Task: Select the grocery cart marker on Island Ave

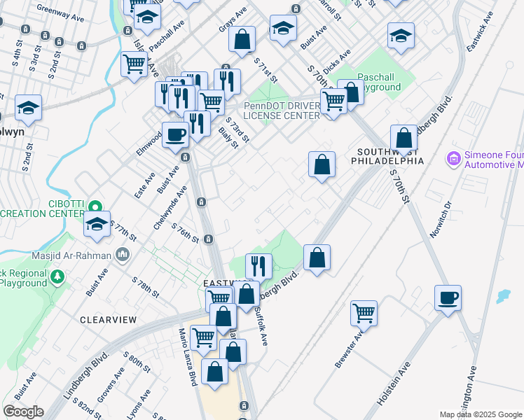Action: pyautogui.click(x=134, y=65)
